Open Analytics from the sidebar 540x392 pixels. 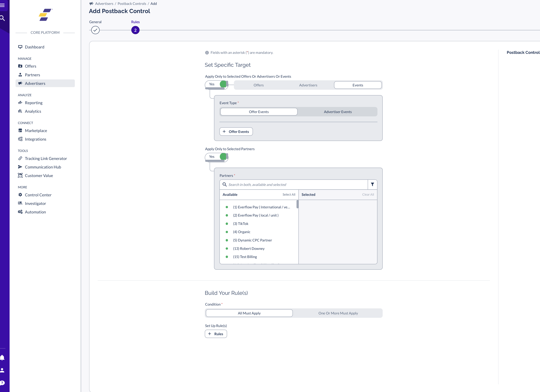click(45, 111)
